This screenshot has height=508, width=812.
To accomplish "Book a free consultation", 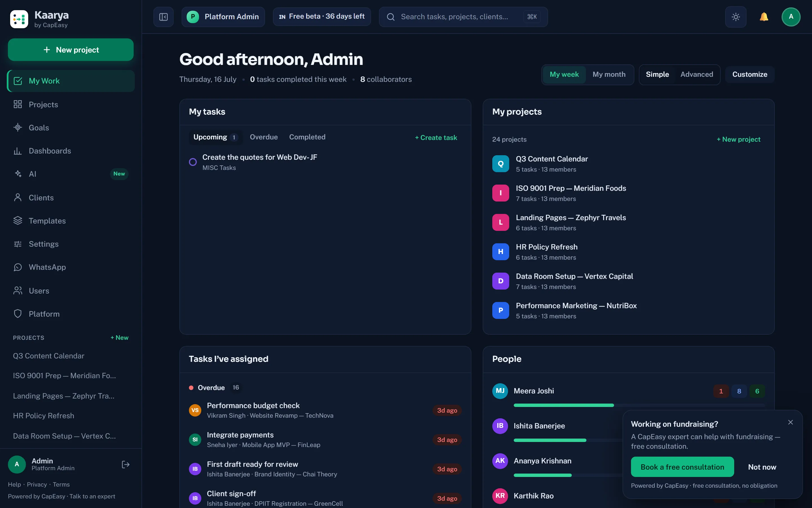I will [682, 467].
